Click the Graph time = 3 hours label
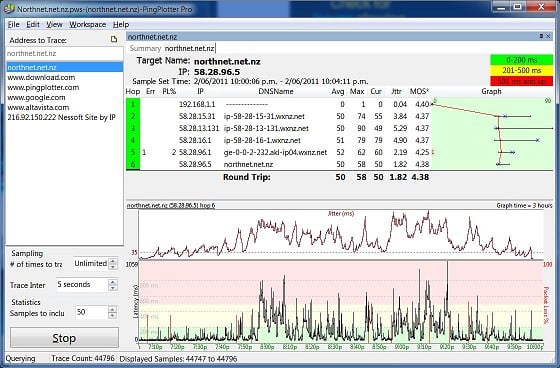 click(524, 206)
